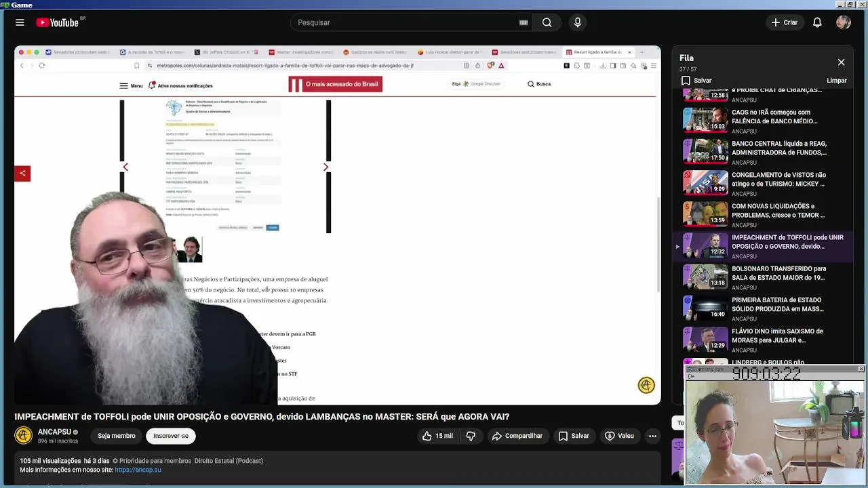Click Menu hamburger on recorded Metropoles header

pos(131,86)
